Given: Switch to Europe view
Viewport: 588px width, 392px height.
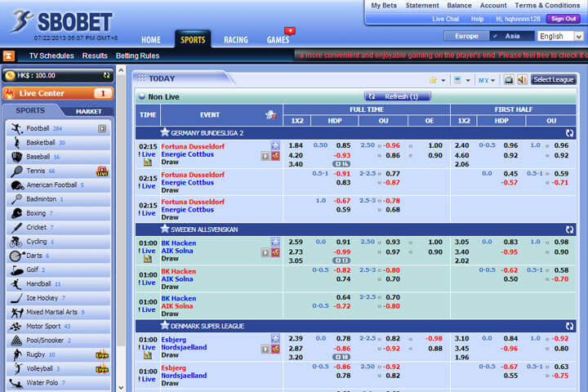Looking at the screenshot, I should point(466,36).
